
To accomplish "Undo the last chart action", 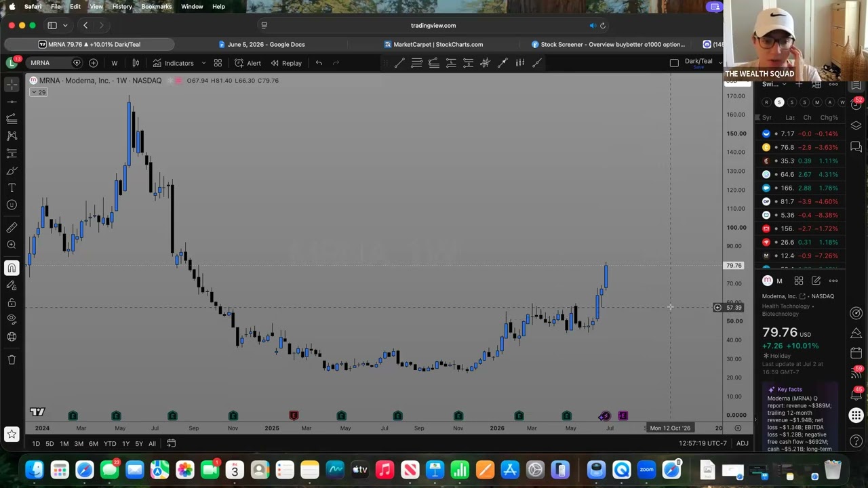I will point(319,63).
